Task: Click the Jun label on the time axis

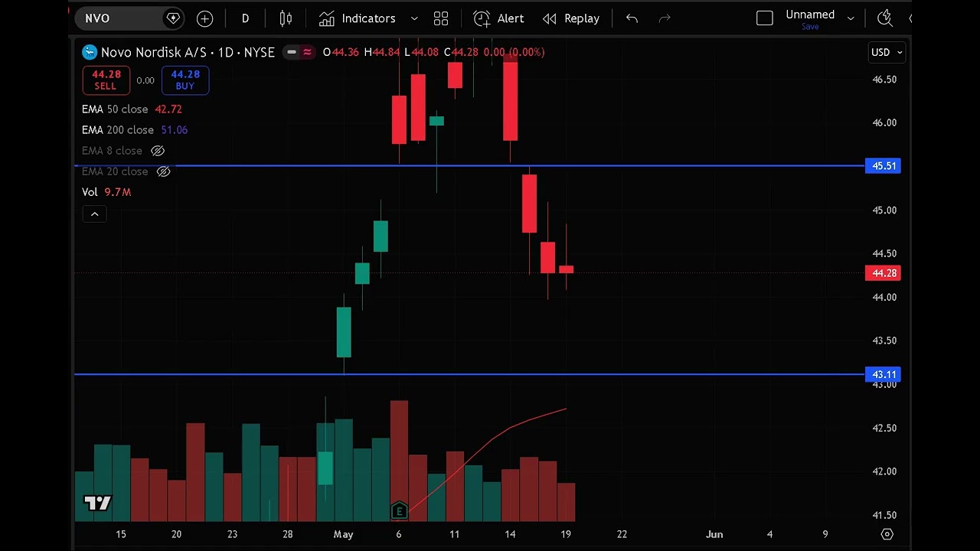Action: 714,534
